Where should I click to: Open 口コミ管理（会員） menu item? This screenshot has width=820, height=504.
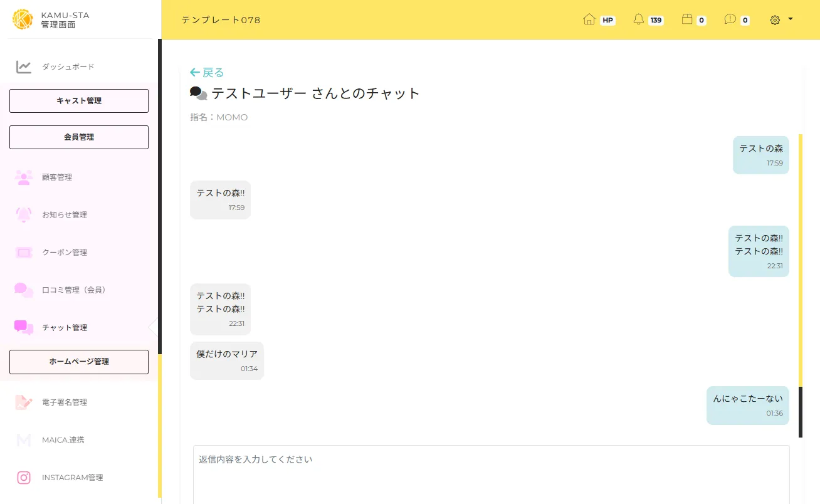tap(74, 290)
